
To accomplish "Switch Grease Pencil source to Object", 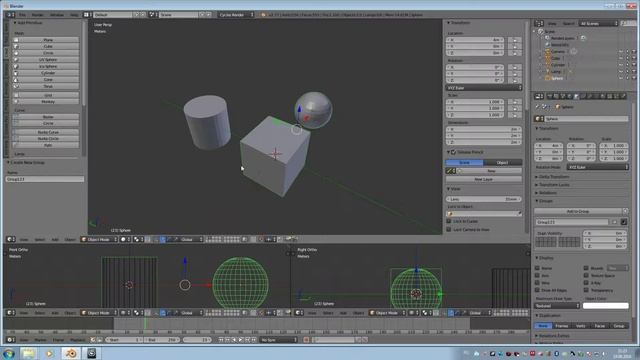I will 502,162.
